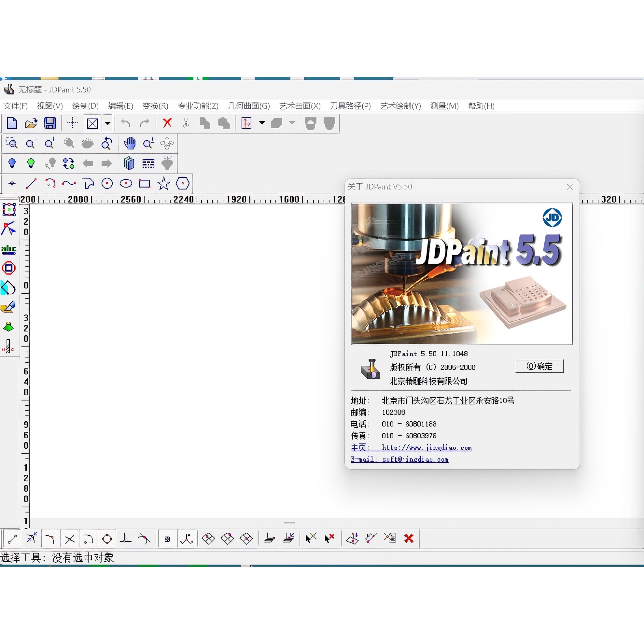This screenshot has height=644, width=644.
Task: Select the Arc drawing tool
Action: (x=50, y=183)
